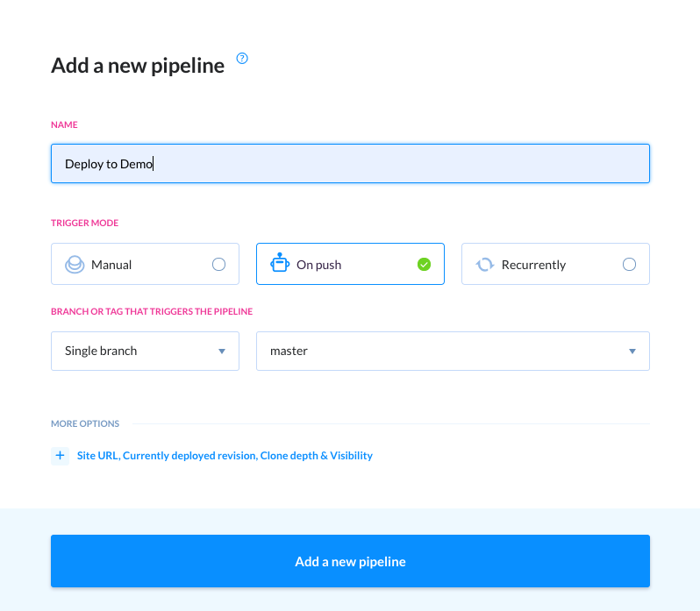Click the Recurrently label text
The height and width of the screenshot is (611, 700).
[533, 265]
